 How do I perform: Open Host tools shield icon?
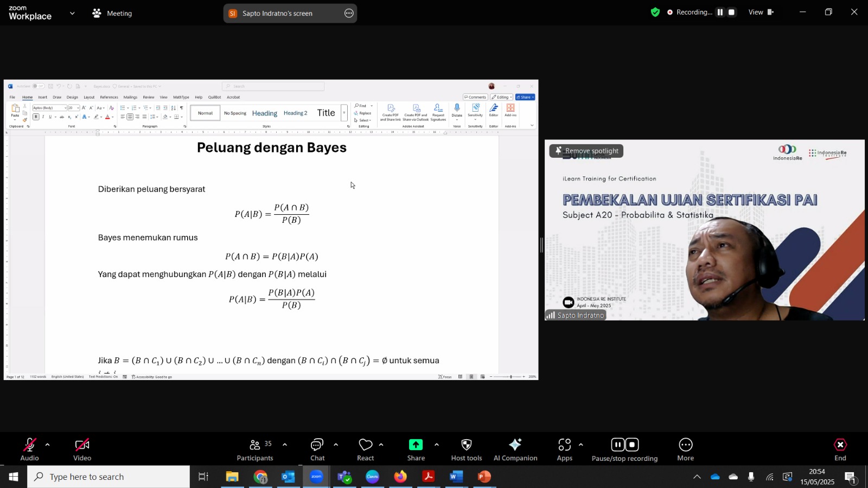coord(467,450)
